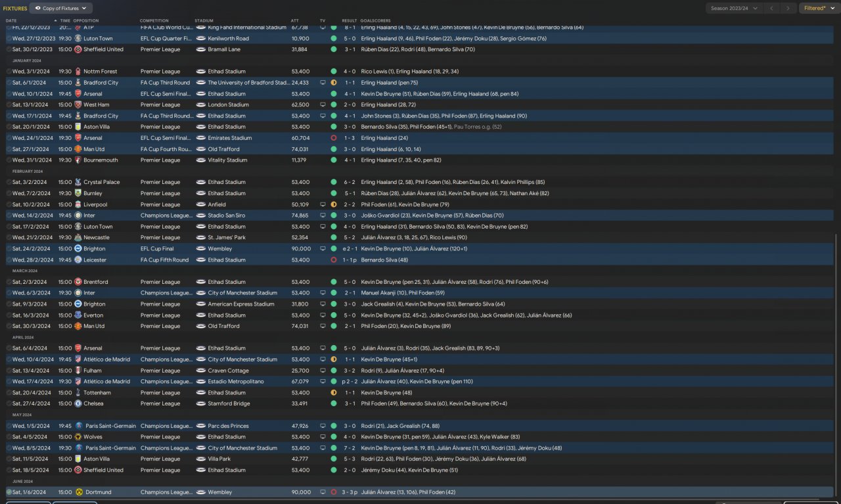
Task: Click the Chelsea club badge
Action: point(78,404)
